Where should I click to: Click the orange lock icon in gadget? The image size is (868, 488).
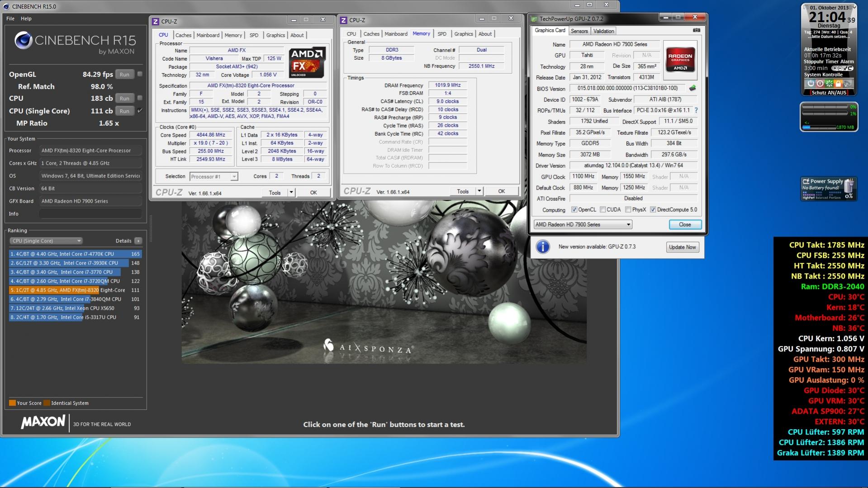[x=838, y=84]
